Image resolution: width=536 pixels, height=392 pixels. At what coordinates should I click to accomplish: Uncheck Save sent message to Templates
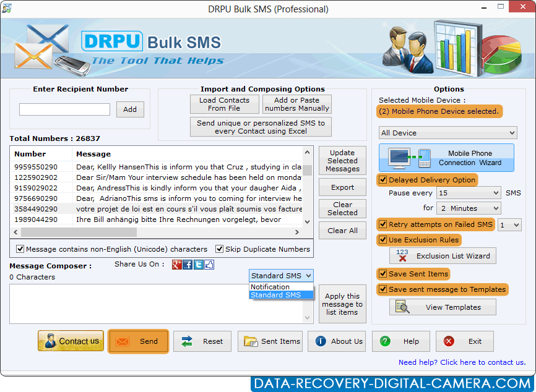(383, 289)
